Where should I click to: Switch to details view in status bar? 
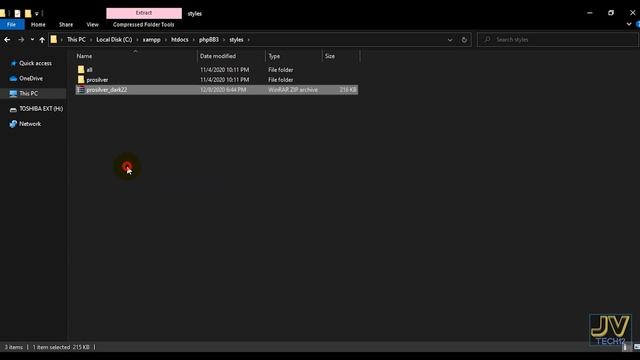coord(625,347)
